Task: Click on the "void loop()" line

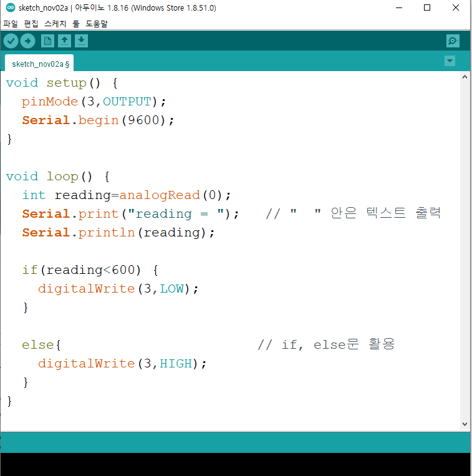Action: coord(58,177)
